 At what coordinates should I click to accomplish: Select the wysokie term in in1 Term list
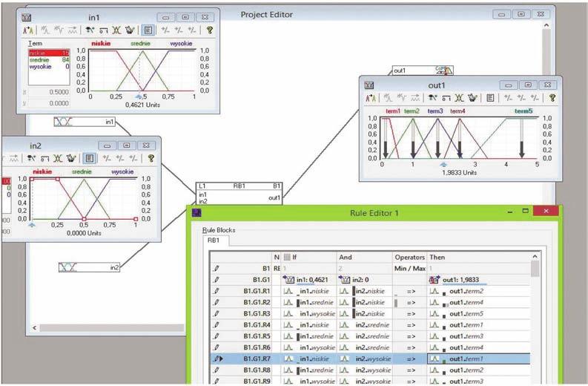tap(49, 67)
